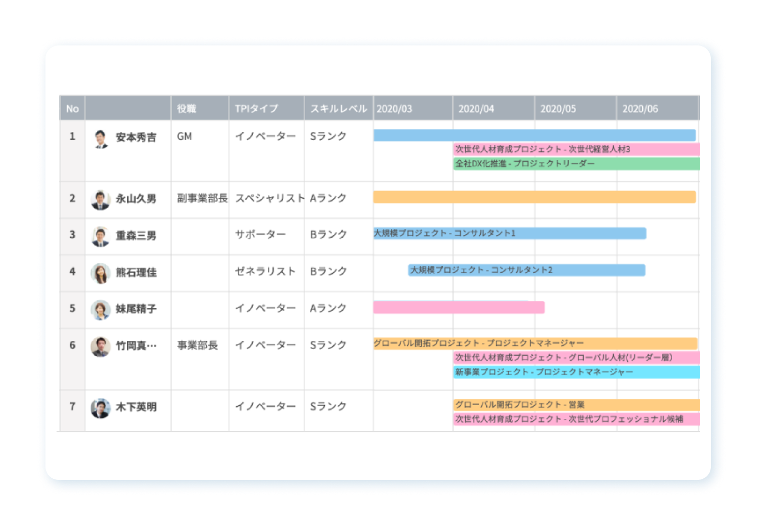The height and width of the screenshot is (532, 763).
Task: Click the orange bar in 永山久男's row
Action: (534, 197)
